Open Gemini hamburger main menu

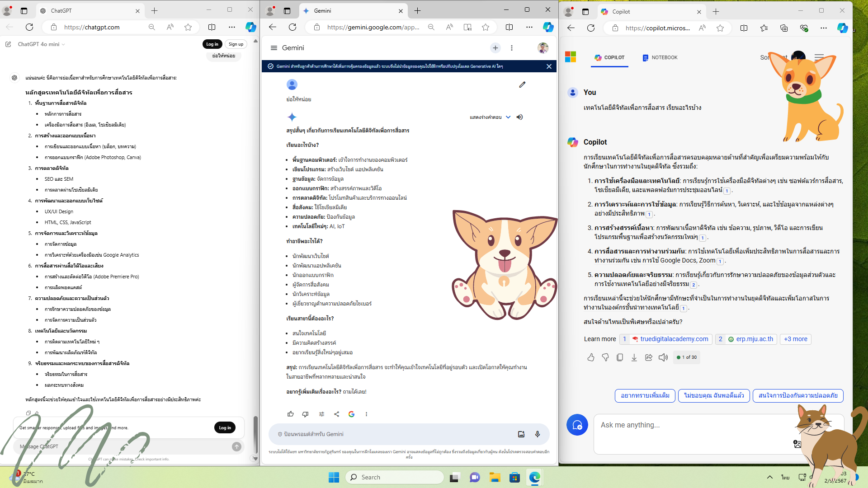click(274, 48)
